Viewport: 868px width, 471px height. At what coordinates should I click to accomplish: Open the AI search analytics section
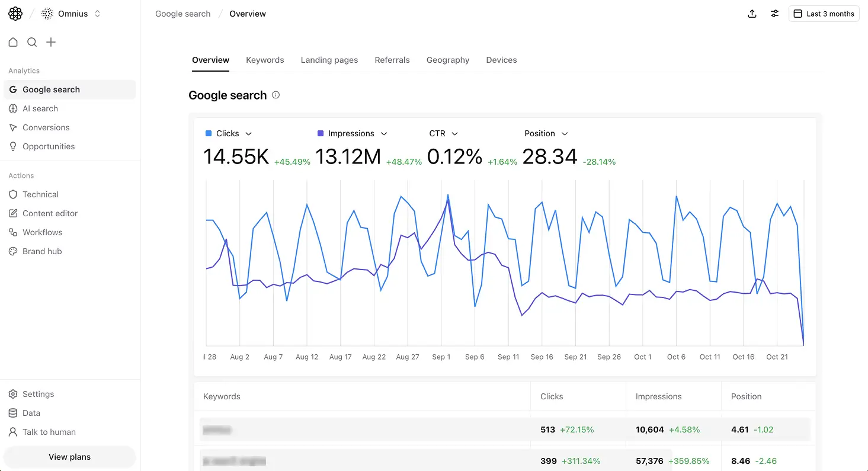[x=40, y=108]
